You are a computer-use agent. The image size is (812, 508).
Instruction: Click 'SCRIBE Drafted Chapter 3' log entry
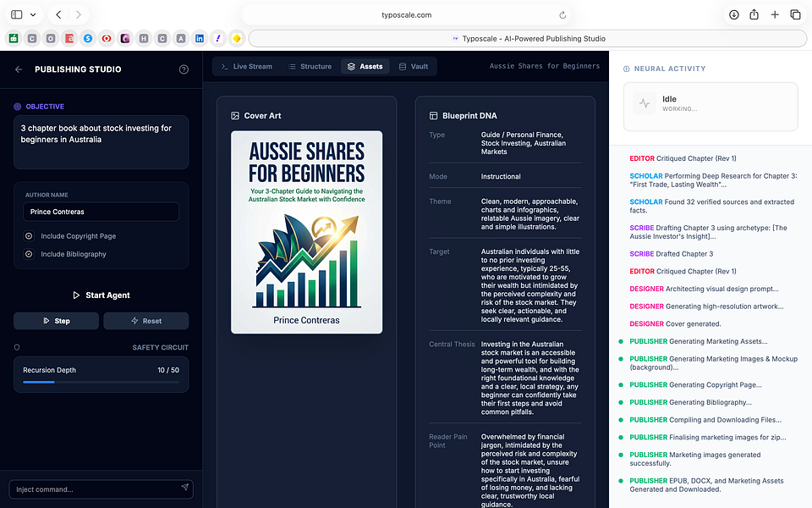coord(671,254)
